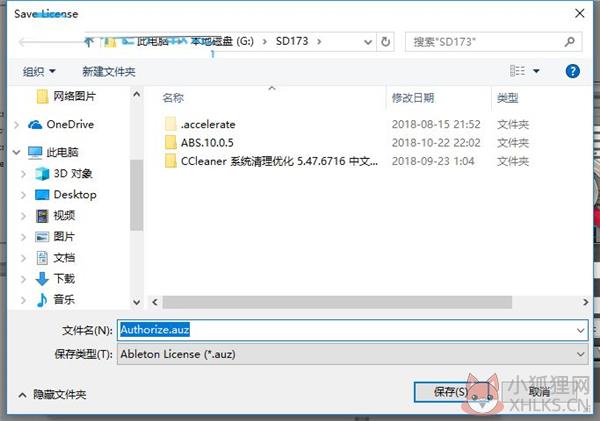Click the navigation pane vertical scrollbar thumb
The height and width of the screenshot is (421, 600).
point(137,195)
